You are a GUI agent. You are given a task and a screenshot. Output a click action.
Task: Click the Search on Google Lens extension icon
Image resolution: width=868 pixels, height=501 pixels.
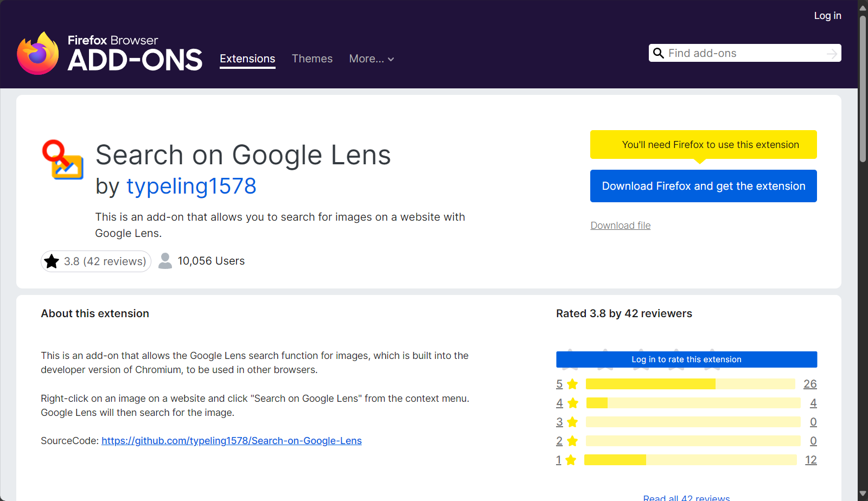point(63,160)
